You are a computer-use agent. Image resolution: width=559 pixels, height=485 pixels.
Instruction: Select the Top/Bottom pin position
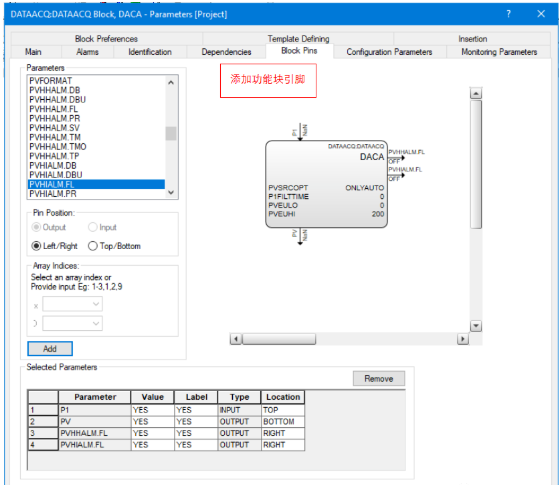pos(93,246)
